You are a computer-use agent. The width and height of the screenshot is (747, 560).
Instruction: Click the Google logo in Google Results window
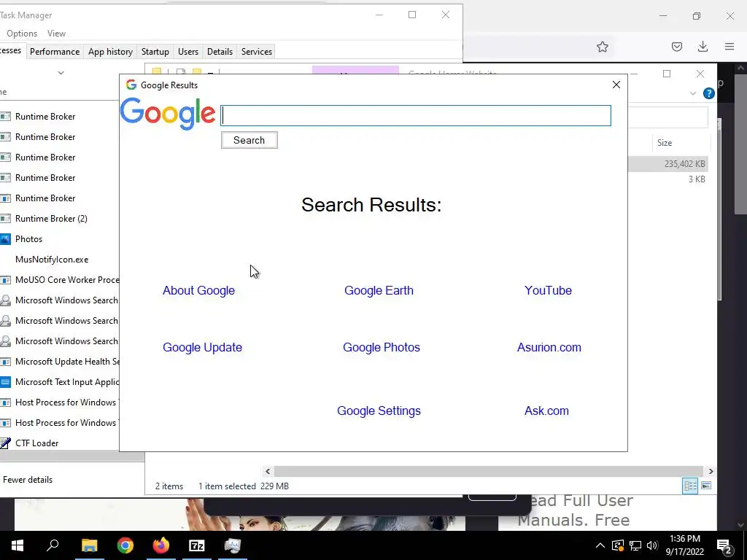(x=167, y=114)
